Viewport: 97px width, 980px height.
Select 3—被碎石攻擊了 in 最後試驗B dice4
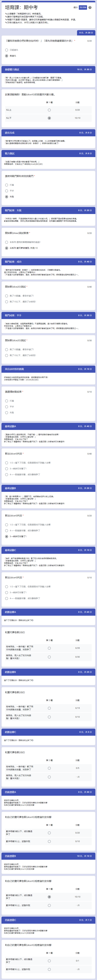pyautogui.click(x=6, y=536)
